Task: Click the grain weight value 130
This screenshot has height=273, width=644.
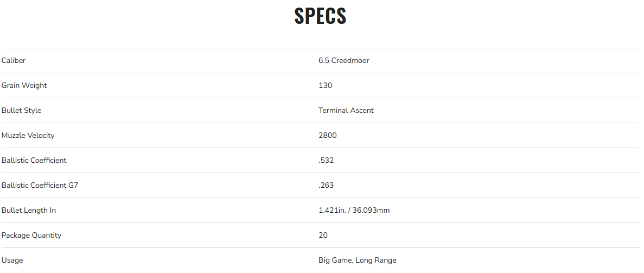Action: 325,86
